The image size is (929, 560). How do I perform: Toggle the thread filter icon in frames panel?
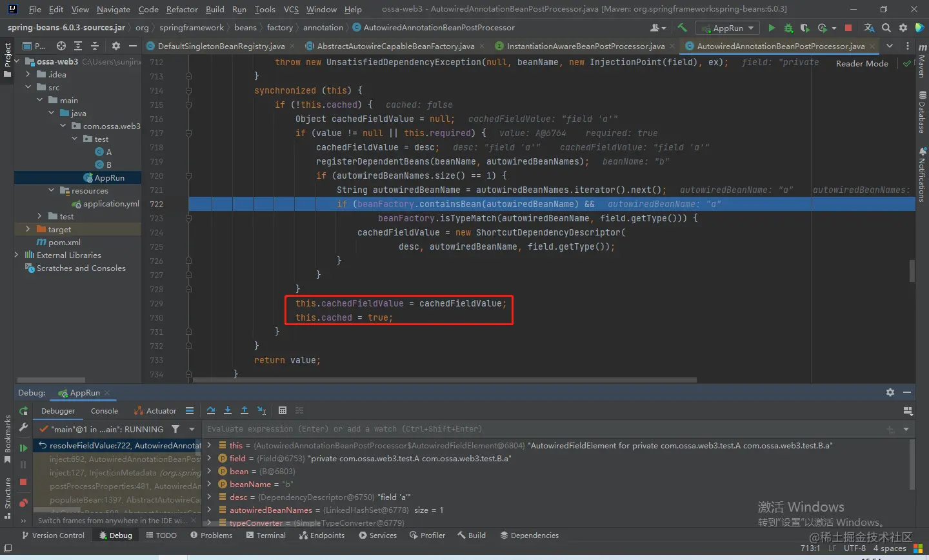pos(175,429)
